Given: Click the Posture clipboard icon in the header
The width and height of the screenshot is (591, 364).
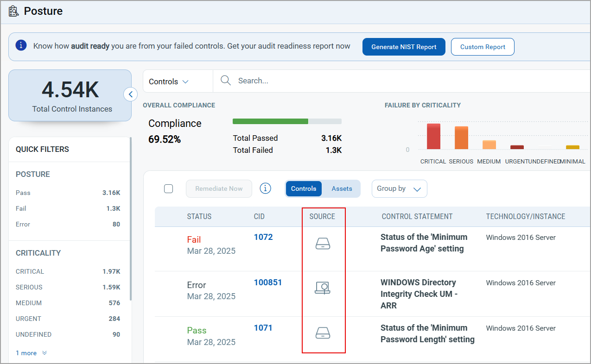Looking at the screenshot, I should tap(13, 10).
